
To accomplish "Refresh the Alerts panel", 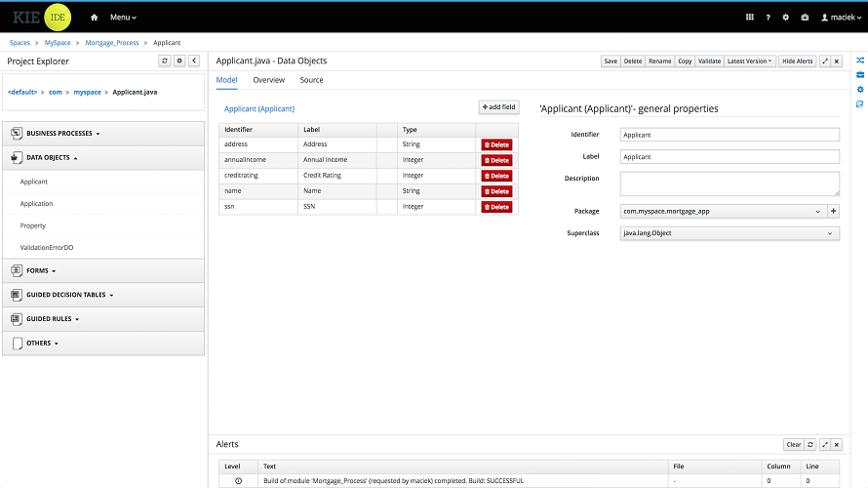I will click(x=810, y=444).
